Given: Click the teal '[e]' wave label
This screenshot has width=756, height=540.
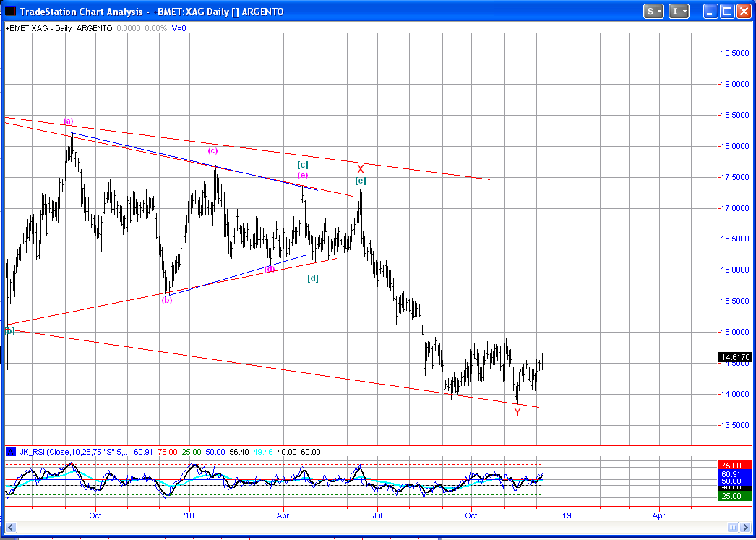Looking at the screenshot, I should (361, 181).
